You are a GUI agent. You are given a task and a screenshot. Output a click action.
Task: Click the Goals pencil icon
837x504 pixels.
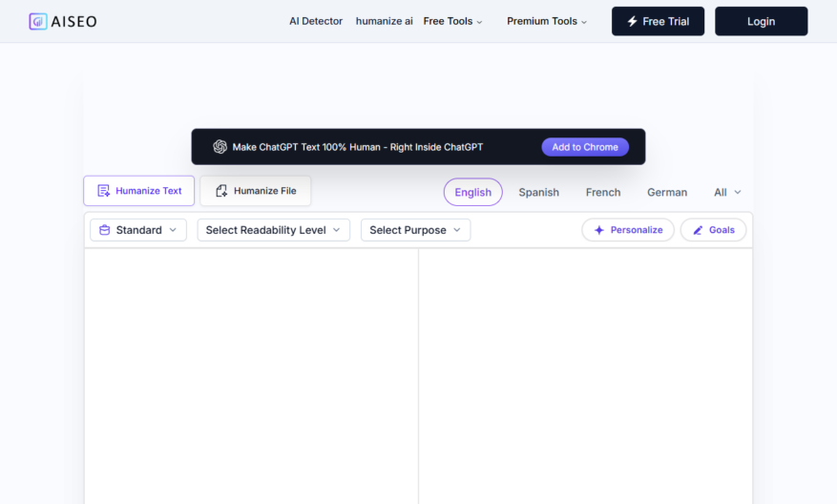[x=698, y=230]
